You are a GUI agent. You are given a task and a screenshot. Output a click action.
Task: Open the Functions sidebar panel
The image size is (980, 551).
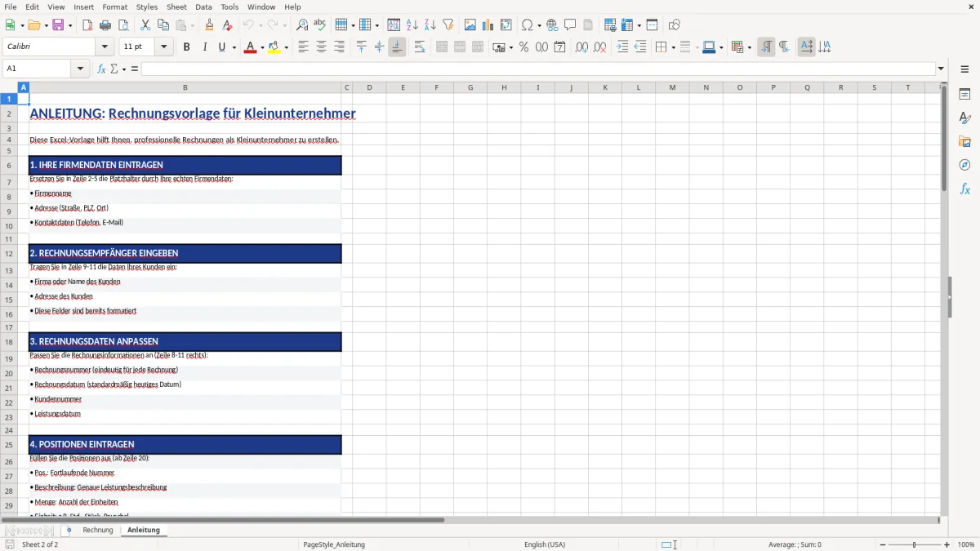(965, 189)
